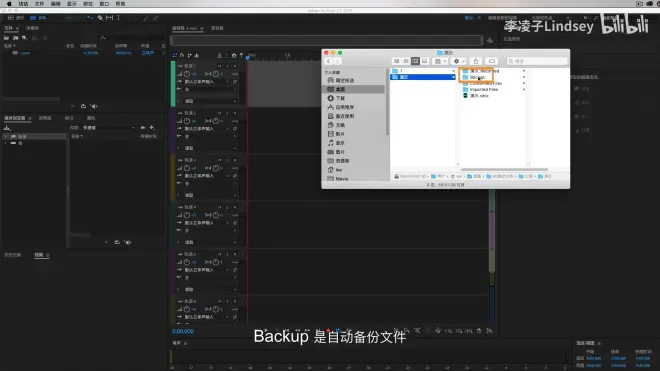Screen dimensions: 660x371
Task: Toggle Solo on Track 1
Action: [227, 66]
